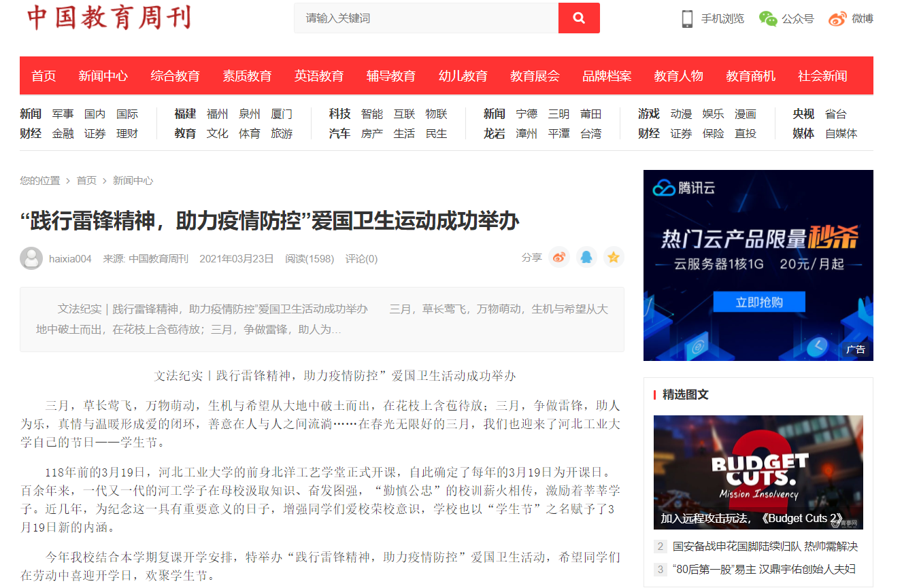This screenshot has width=902, height=588.
Task: Click the WeChat 公众号 icon
Action: [x=768, y=19]
